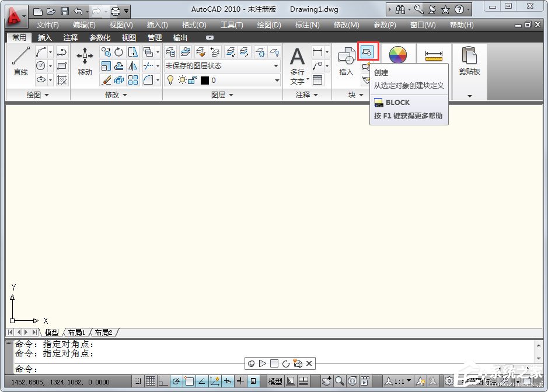Enable grid display in the status bar
Image resolution: width=548 pixels, height=392 pixels.
click(x=150, y=381)
